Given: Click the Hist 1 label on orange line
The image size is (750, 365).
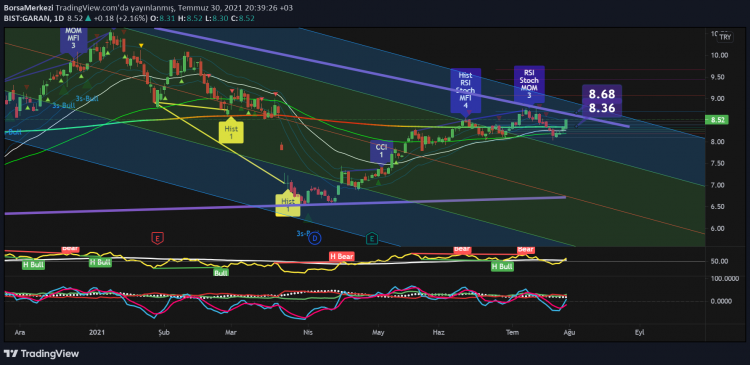Looking at the screenshot, I should (232, 132).
